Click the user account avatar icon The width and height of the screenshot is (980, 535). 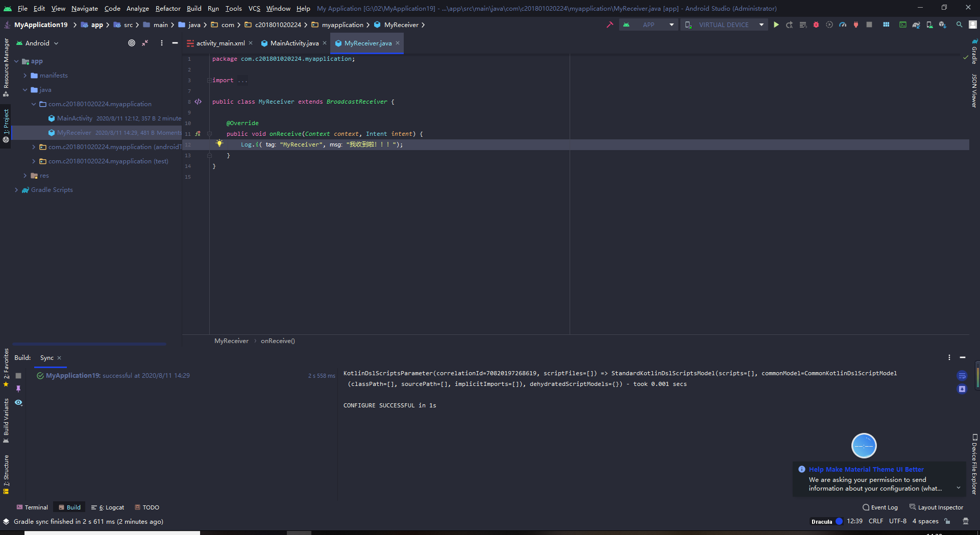click(973, 25)
